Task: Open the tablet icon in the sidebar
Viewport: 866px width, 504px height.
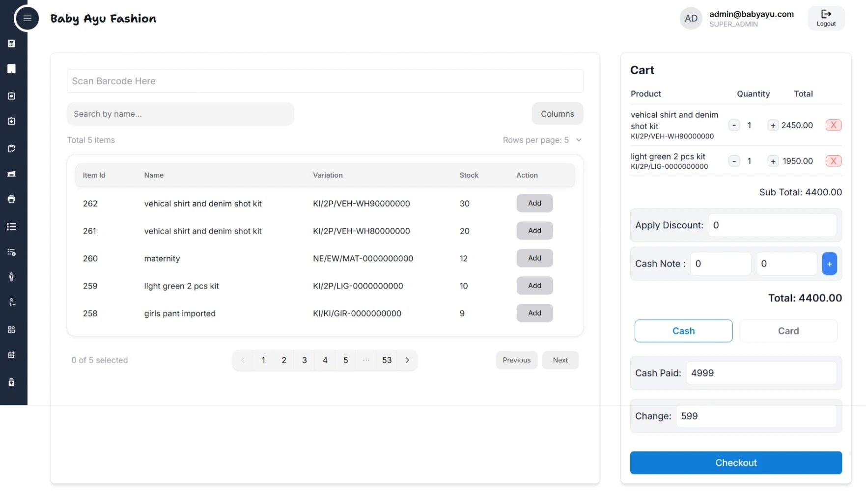Action: click(11, 69)
